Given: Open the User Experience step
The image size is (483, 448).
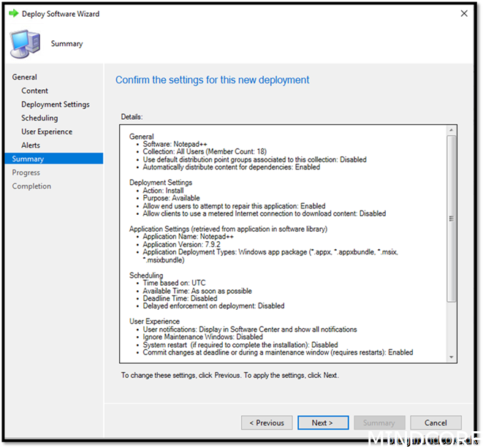Looking at the screenshot, I should [x=47, y=132].
